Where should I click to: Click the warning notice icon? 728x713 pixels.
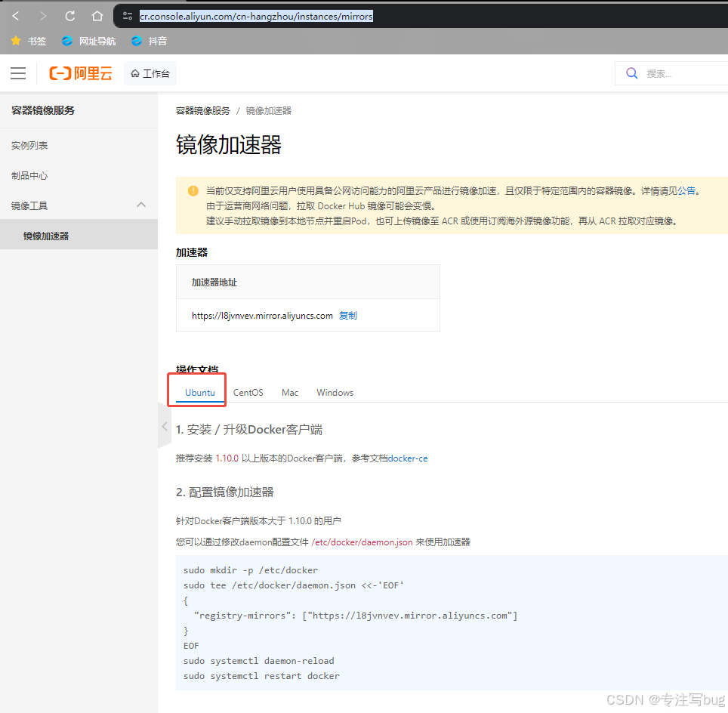193,191
